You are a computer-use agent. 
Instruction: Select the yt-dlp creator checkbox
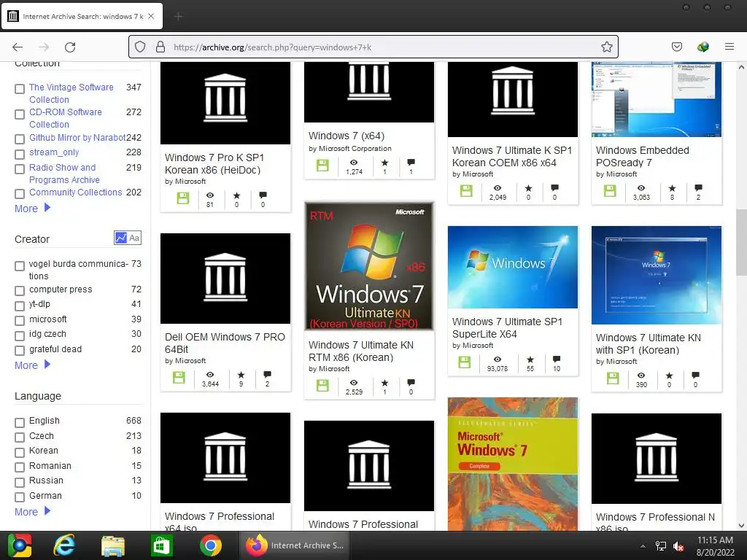[20, 306]
